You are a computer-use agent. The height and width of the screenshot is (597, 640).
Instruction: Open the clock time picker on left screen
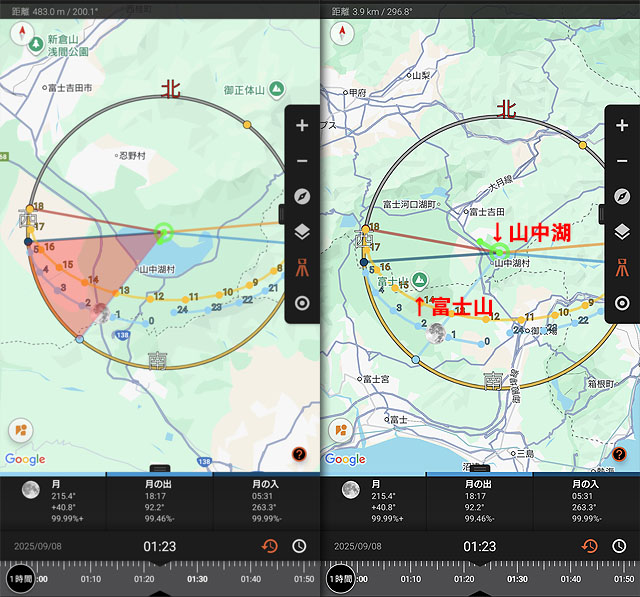coord(299,546)
